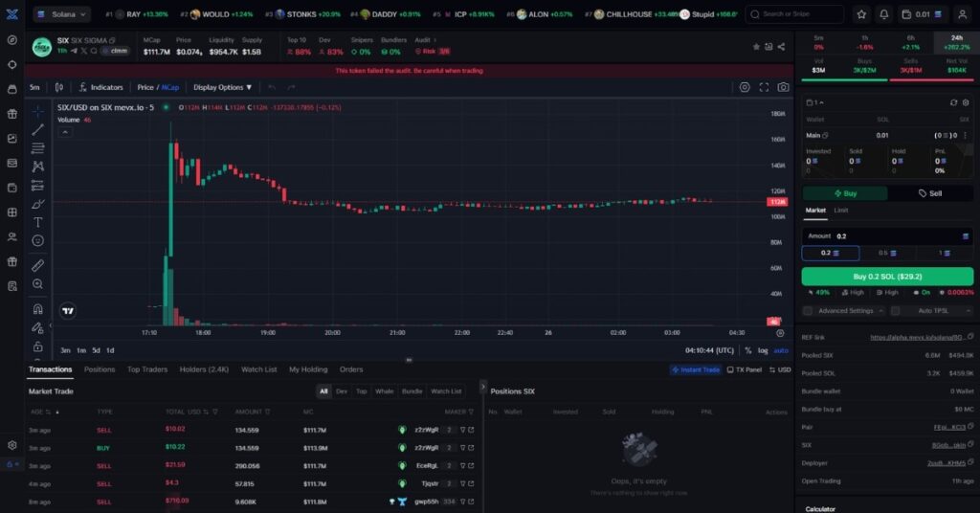This screenshot has width=980, height=513.
Task: Toggle the TX Panel option
Action: coord(745,369)
